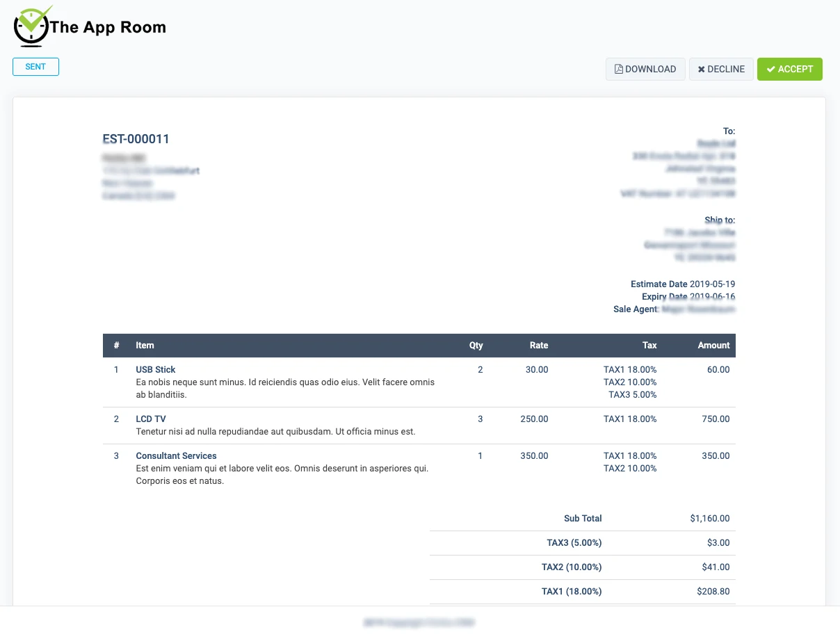Click the Qty column header

pos(476,346)
